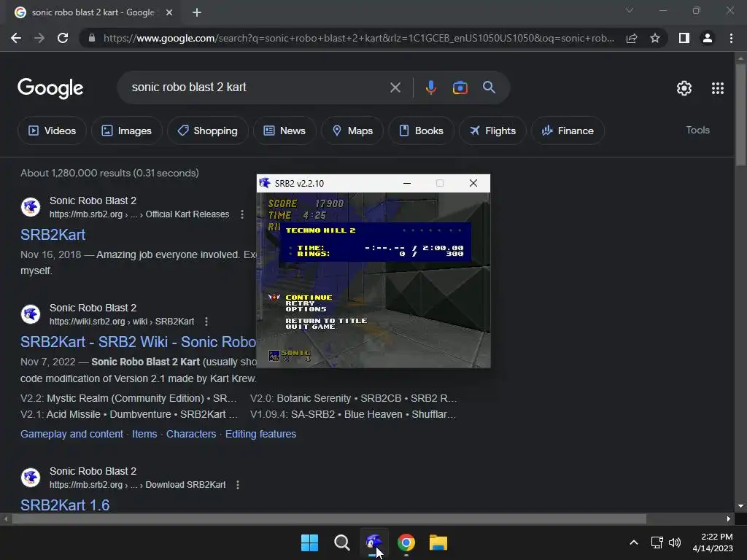
Task: Click the vertical page scrollbar thumb
Action: 740,114
